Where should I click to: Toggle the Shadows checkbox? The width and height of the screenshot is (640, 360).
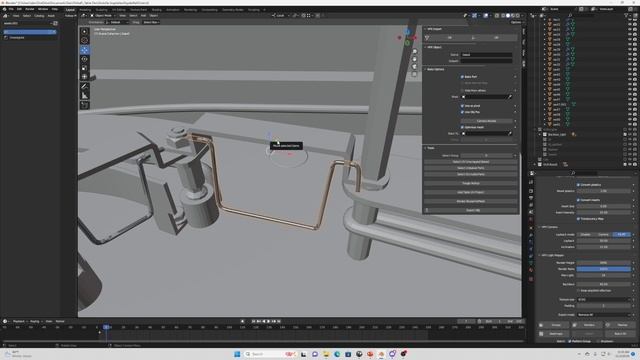point(598,341)
